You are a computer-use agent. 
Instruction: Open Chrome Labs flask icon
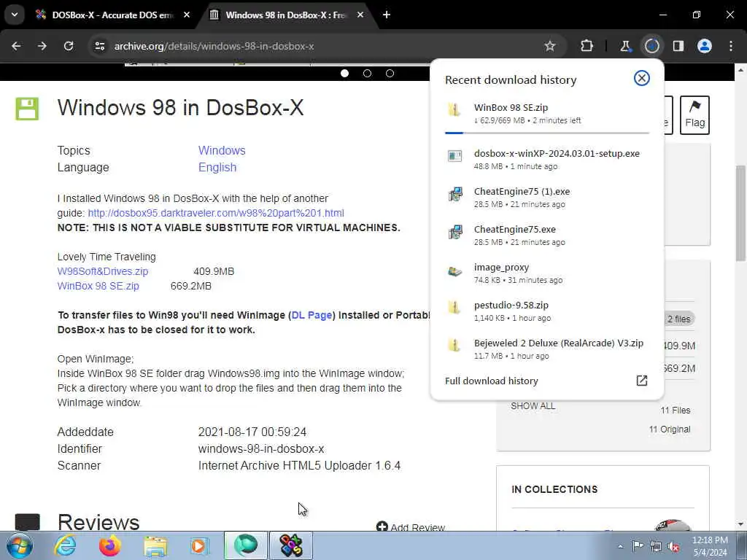coord(625,46)
